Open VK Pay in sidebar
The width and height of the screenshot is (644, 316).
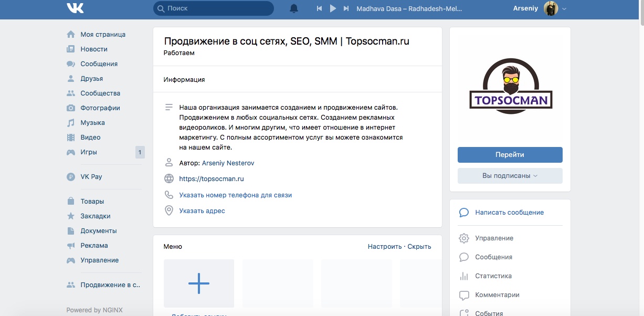click(x=91, y=177)
